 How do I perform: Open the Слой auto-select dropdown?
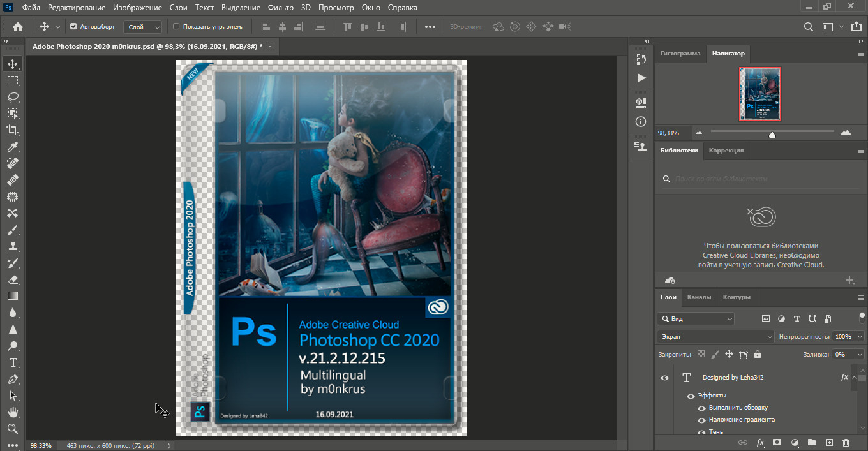[x=144, y=27]
